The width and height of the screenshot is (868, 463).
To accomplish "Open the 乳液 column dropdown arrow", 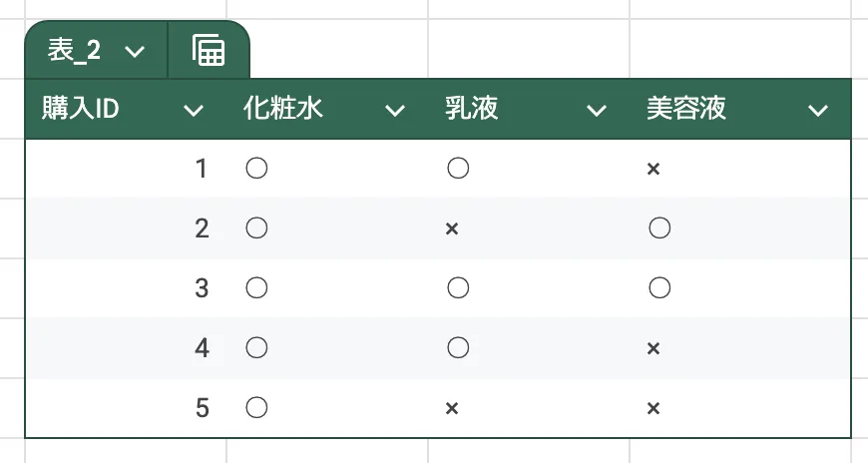I will pos(597,110).
